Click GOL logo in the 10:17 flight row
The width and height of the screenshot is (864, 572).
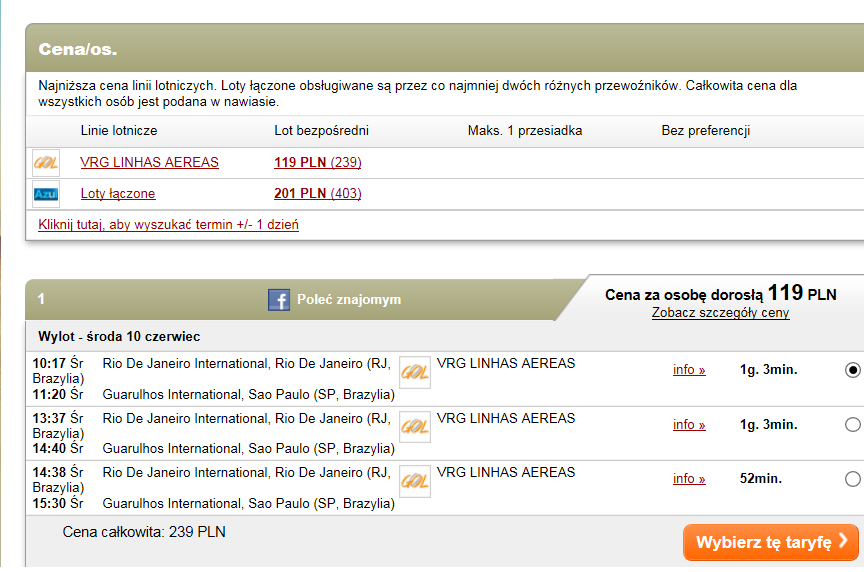tap(414, 373)
